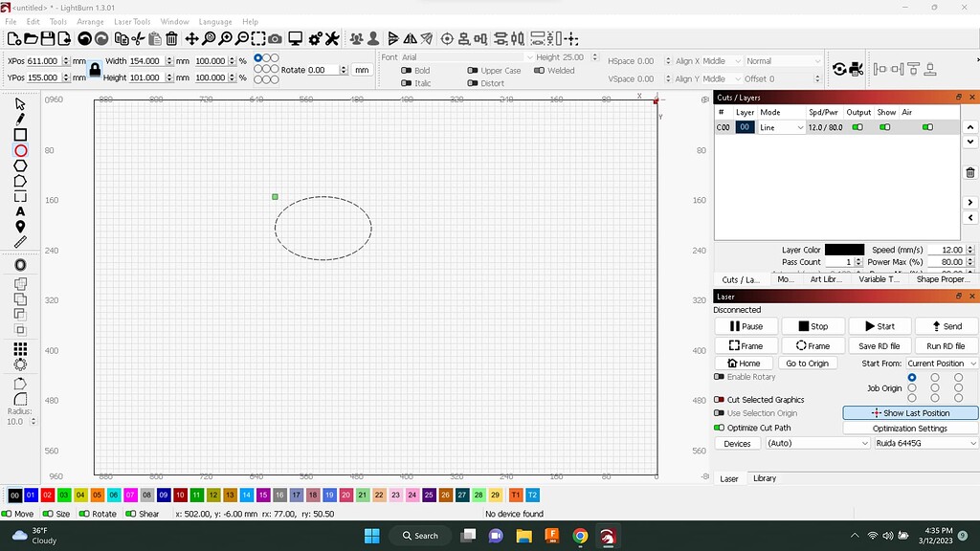The image size is (980, 551).
Task: Open the (Auto) port dropdown
Action: tap(817, 443)
